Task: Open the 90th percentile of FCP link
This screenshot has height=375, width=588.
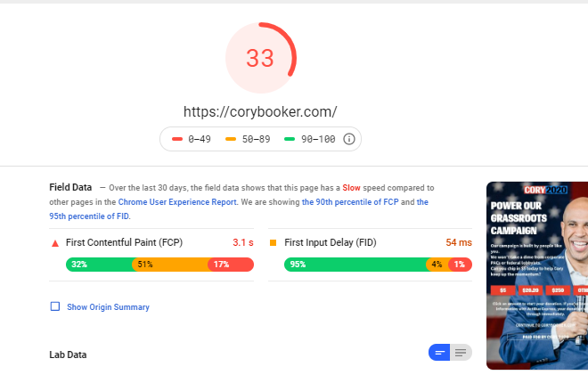Action: pos(350,202)
